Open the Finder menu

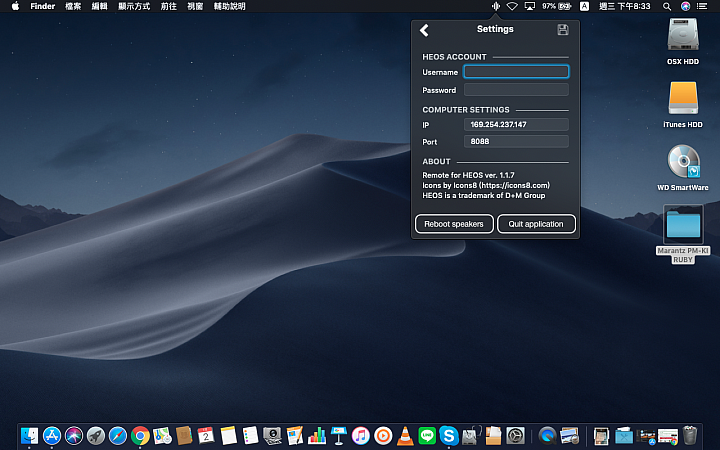[x=42, y=6]
